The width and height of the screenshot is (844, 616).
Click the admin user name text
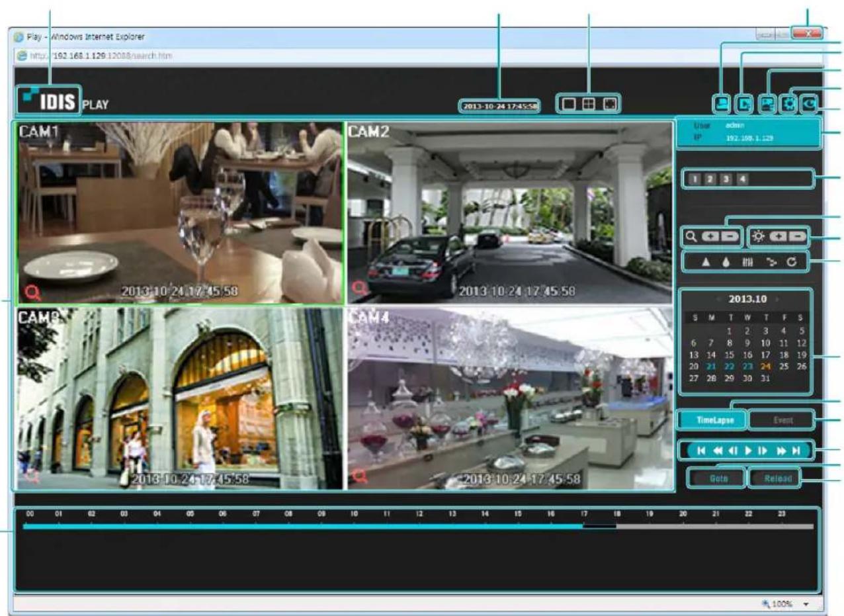735,125
